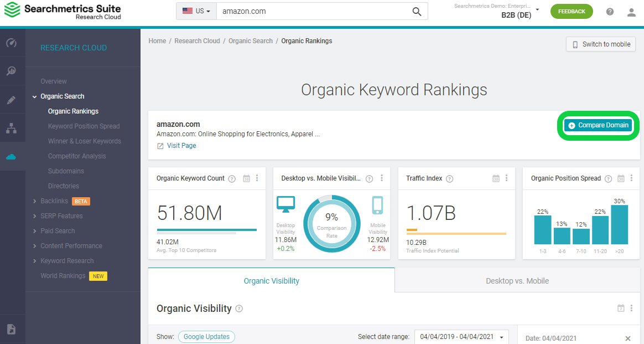Open Subdomains menu item
Viewport: 644px width, 344px height.
point(66,171)
